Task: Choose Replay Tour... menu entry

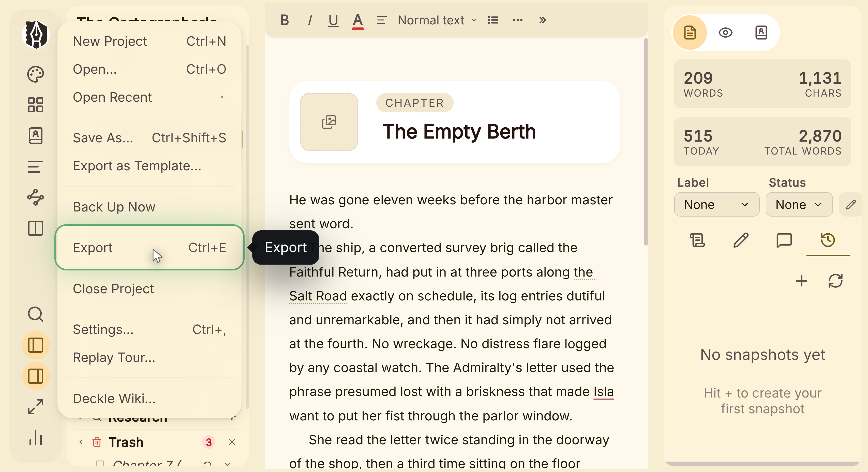Action: pos(149,357)
